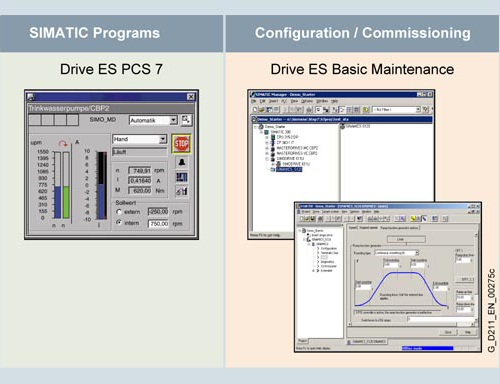This screenshot has height=384, width=500.
Task: Click the save disk icon in STARTER toolbar
Action: pyautogui.click(x=313, y=219)
